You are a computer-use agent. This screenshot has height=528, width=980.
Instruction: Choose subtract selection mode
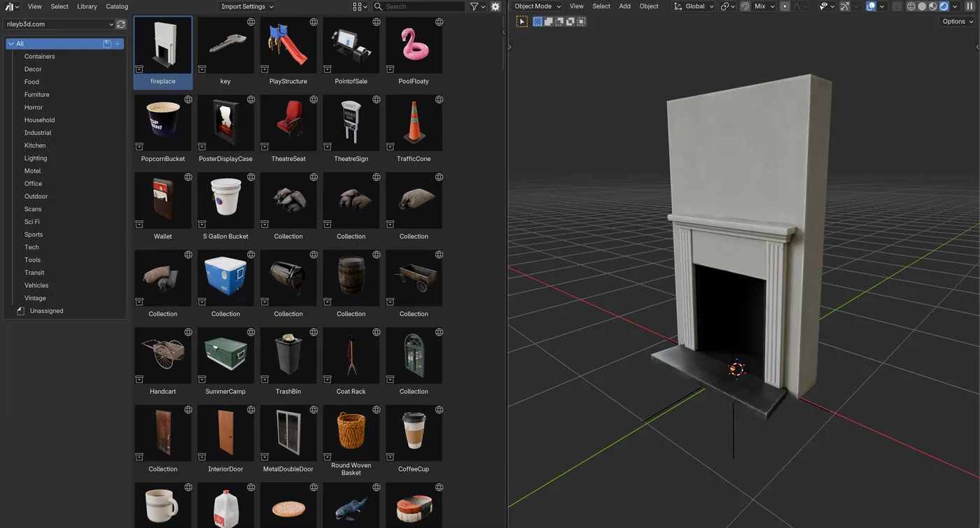pyautogui.click(x=559, y=22)
